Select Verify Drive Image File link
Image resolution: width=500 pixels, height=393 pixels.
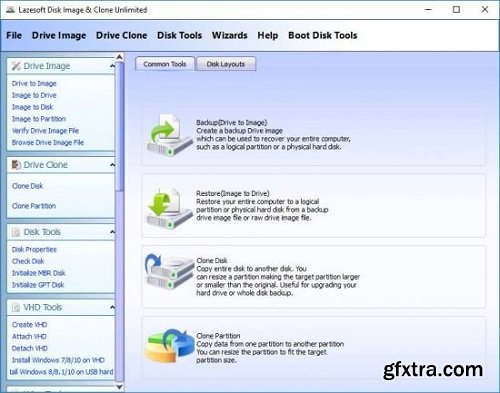coord(45,131)
